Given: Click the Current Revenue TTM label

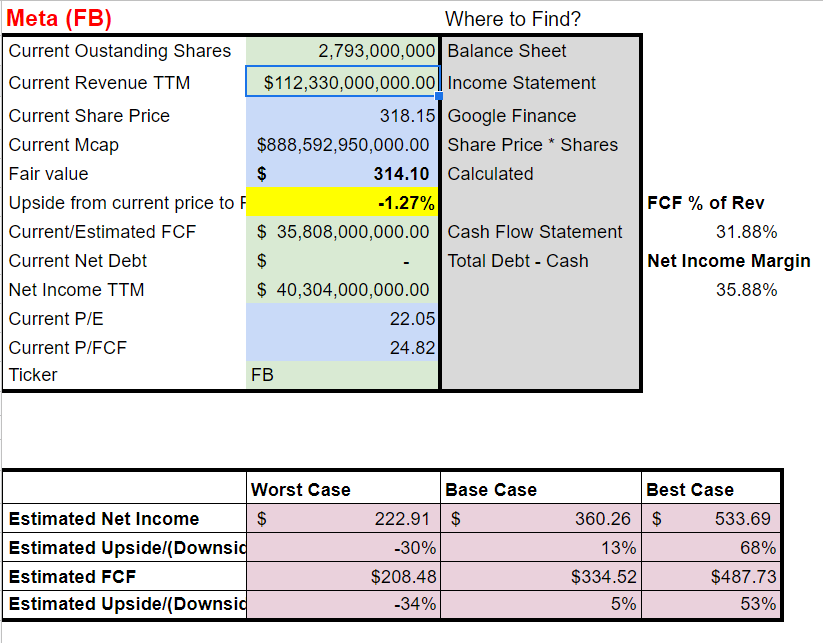Looking at the screenshot, I should (x=99, y=83).
